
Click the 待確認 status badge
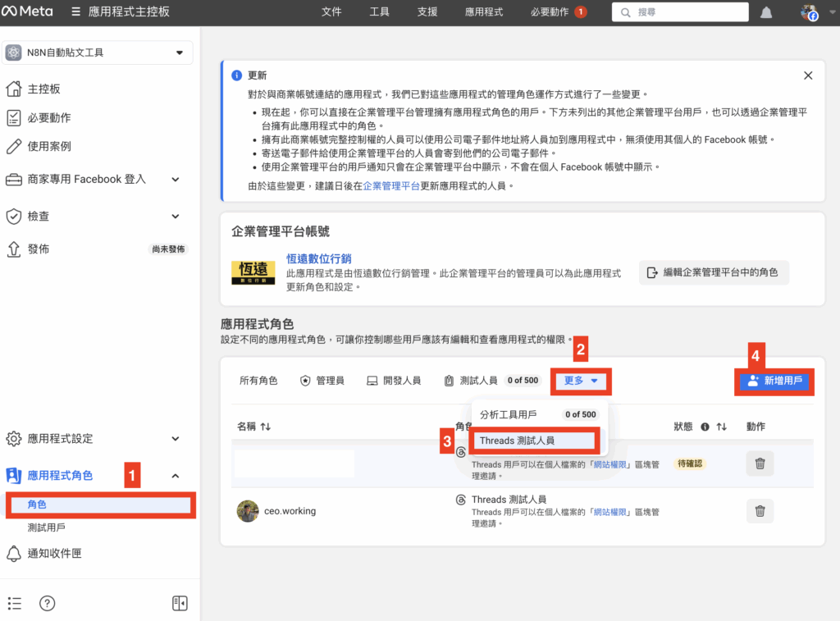pyautogui.click(x=689, y=463)
